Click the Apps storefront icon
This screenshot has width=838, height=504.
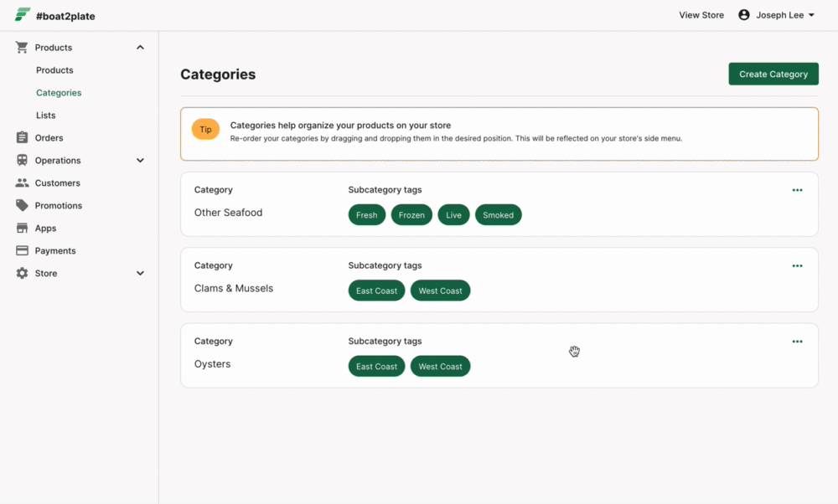click(x=22, y=228)
